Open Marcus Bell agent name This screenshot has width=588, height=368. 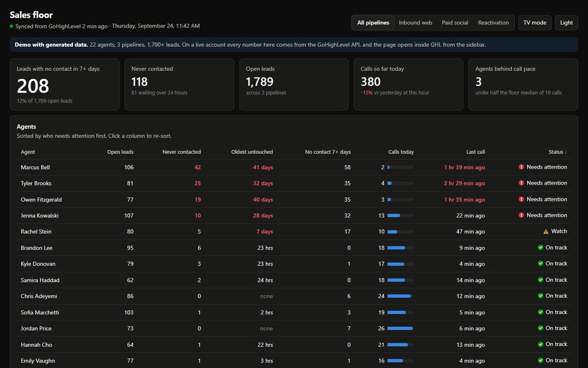click(x=35, y=167)
